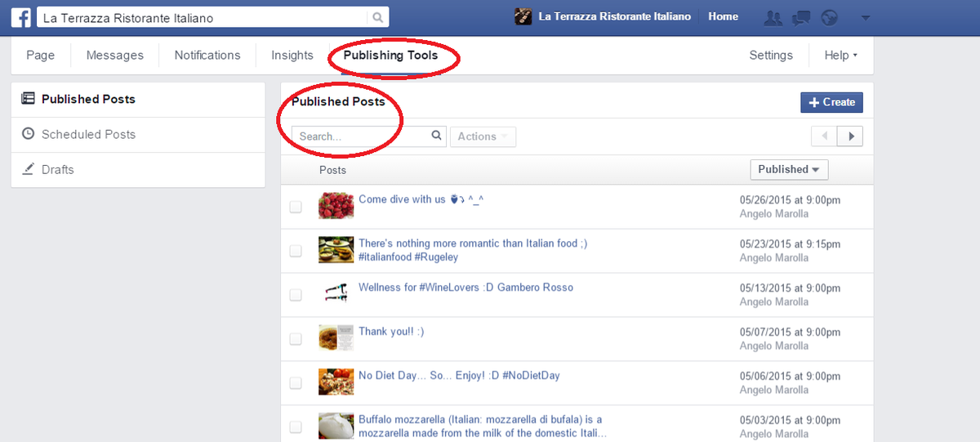Screen dimensions: 980x442
Task: Open the mozzarella thumbnail of the Buffalo post
Action: 336,426
